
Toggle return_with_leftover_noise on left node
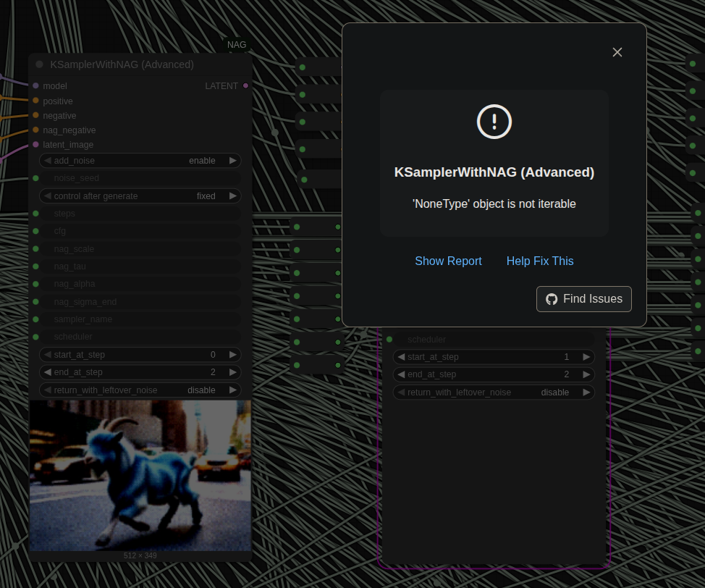[x=140, y=390]
